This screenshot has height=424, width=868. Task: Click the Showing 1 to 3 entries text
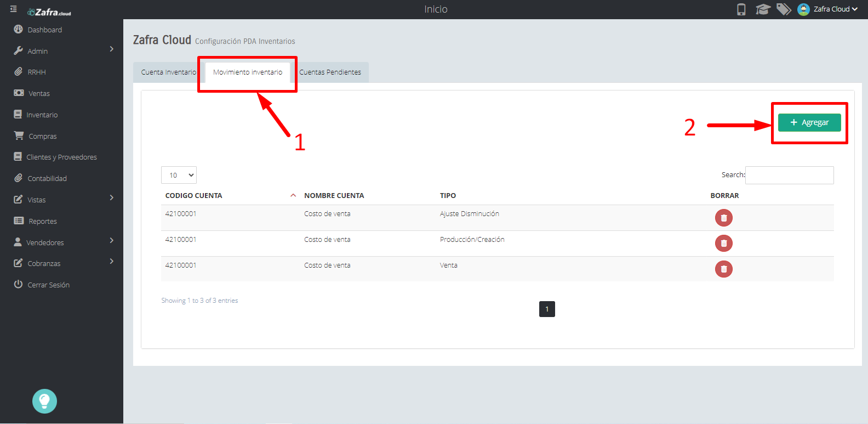pos(199,301)
